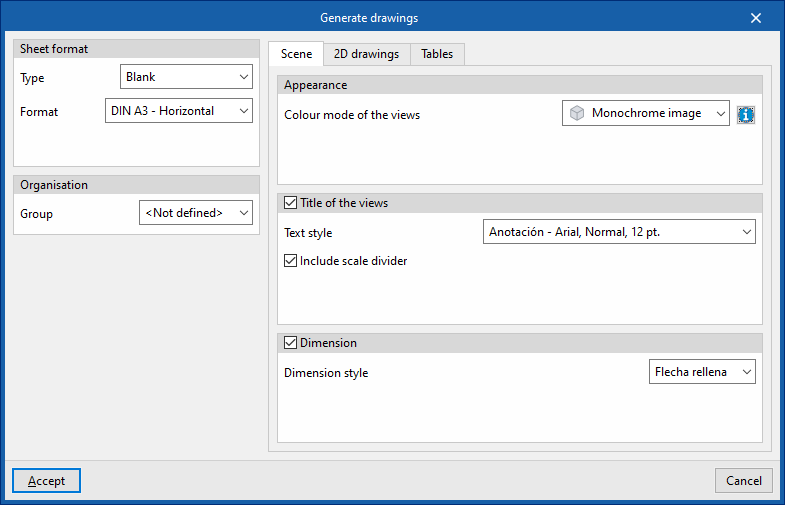
Task: Uncheck the Dimension section checkbox
Action: click(x=291, y=343)
